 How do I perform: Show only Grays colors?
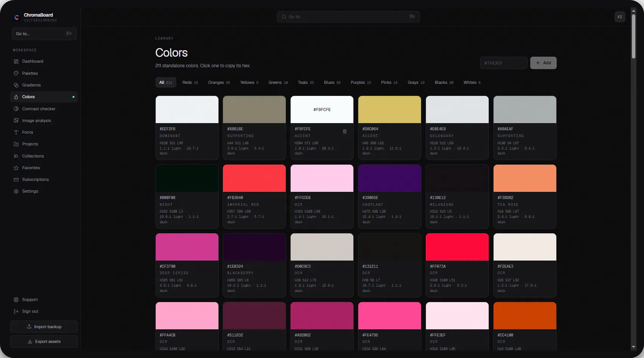[x=416, y=82]
